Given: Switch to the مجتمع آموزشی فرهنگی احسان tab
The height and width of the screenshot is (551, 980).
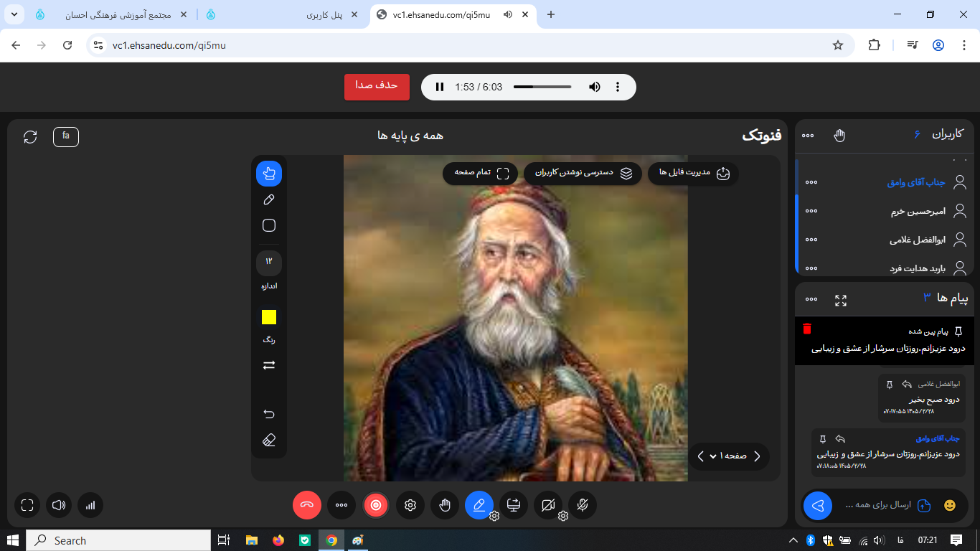Looking at the screenshot, I should 111,14.
